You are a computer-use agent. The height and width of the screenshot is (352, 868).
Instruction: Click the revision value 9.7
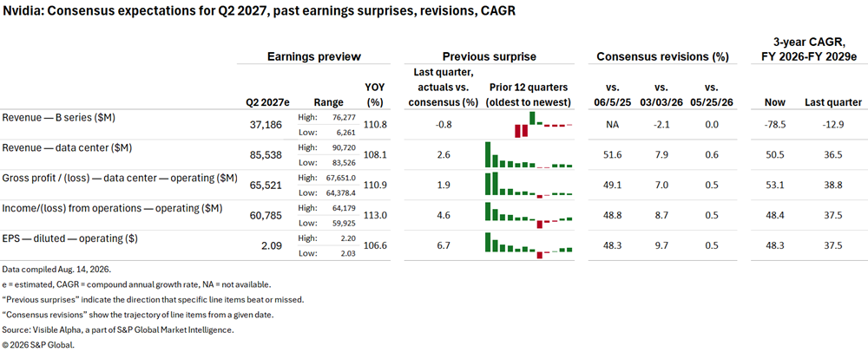[661, 246]
